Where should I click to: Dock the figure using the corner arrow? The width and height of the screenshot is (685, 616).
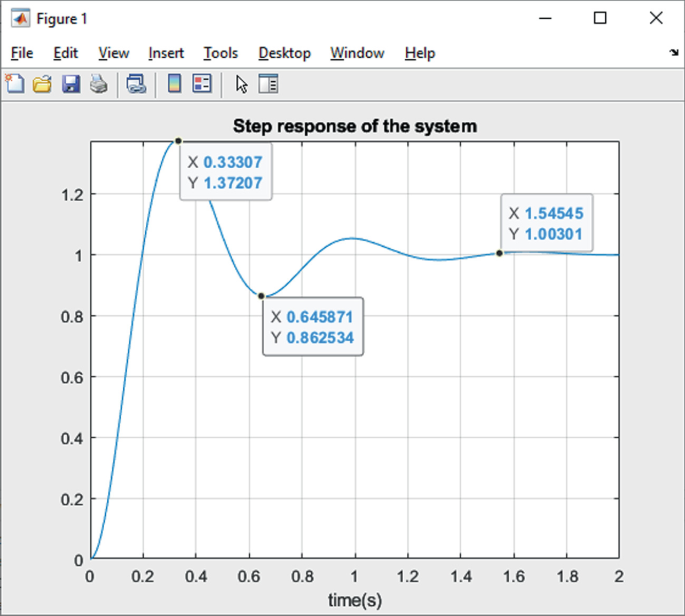[674, 52]
